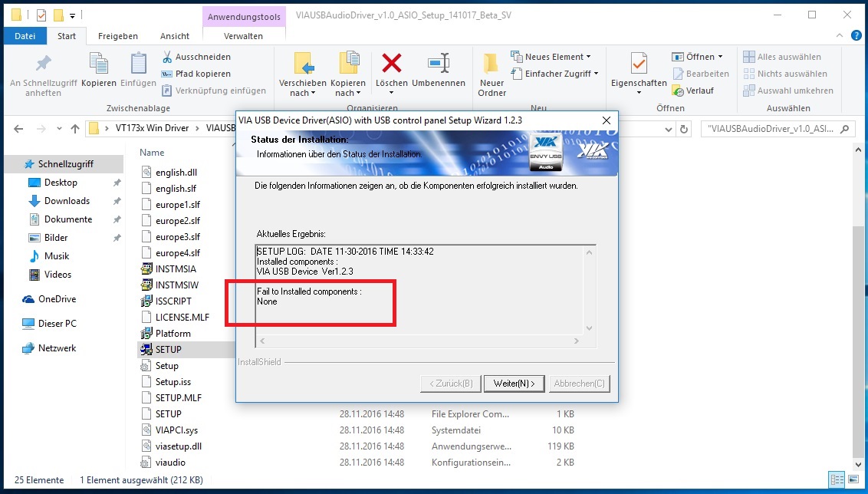Select the viaudio configuration file

click(x=170, y=462)
